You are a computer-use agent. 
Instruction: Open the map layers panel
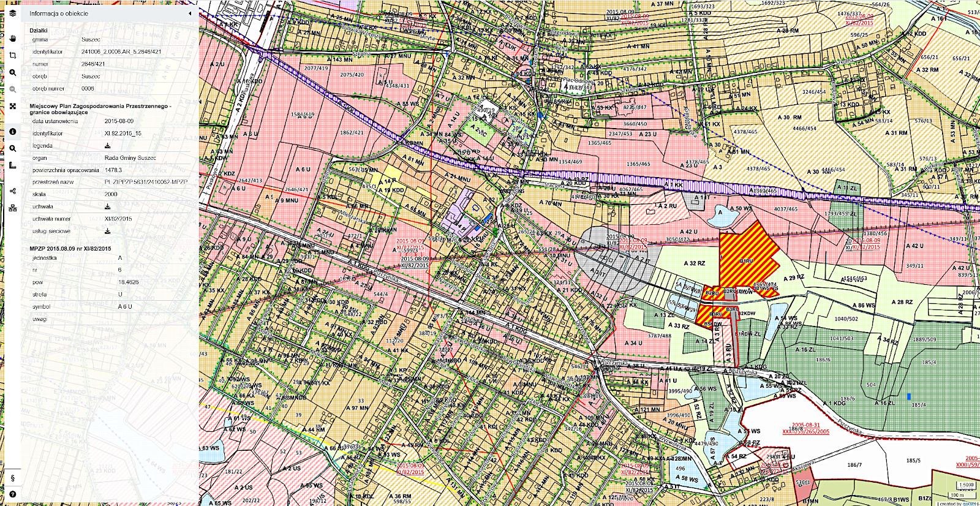tap(12, 13)
